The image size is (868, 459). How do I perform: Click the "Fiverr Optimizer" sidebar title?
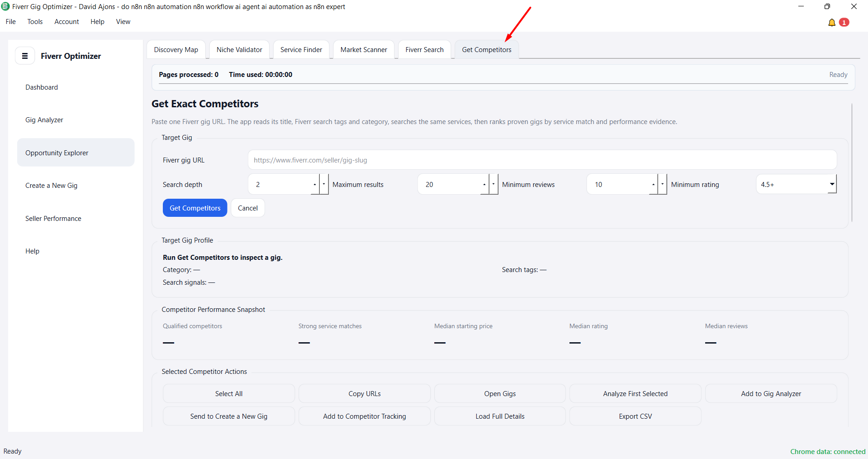pos(71,56)
